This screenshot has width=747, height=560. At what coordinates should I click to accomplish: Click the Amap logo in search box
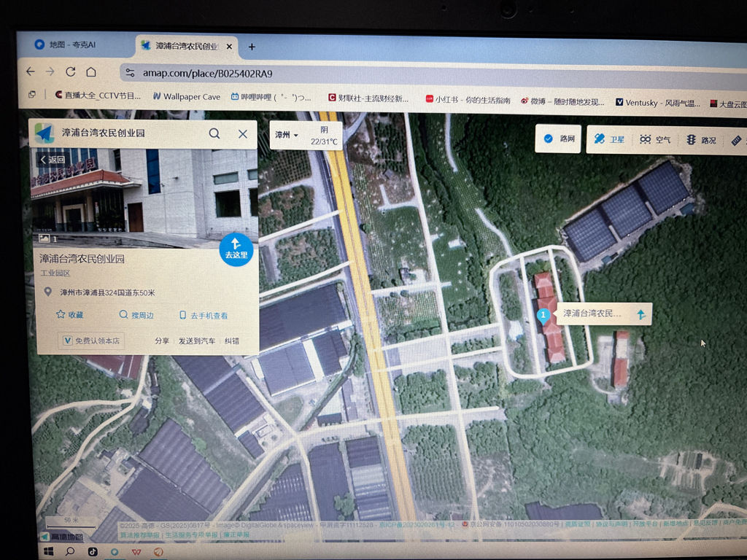(44, 133)
